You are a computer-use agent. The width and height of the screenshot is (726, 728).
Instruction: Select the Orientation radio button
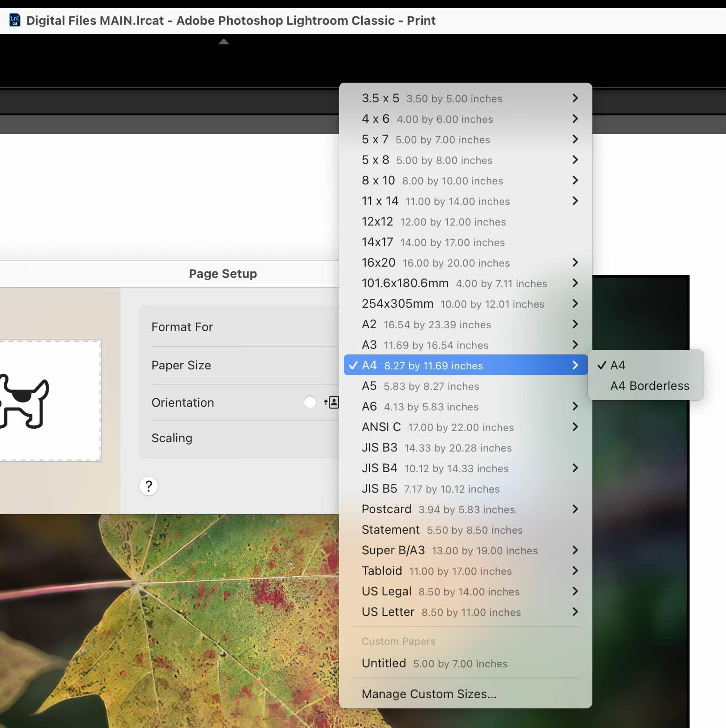310,402
